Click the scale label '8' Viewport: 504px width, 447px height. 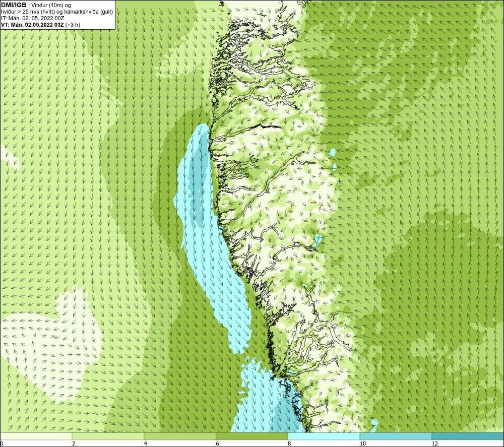(x=290, y=443)
